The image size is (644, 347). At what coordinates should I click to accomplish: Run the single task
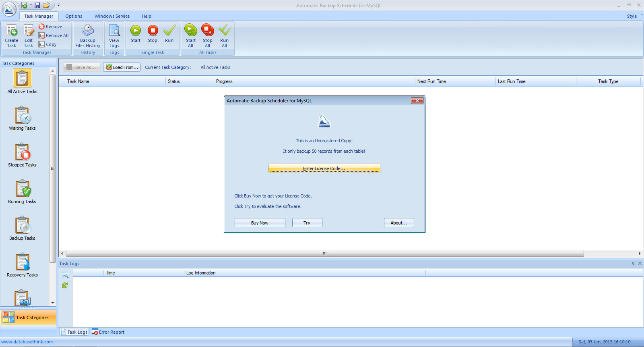tap(169, 34)
